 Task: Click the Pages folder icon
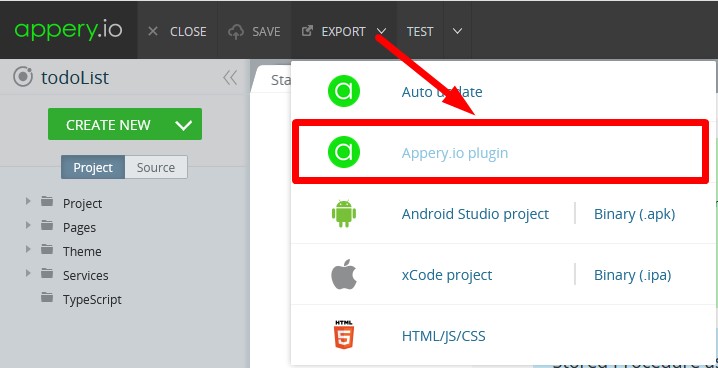click(x=47, y=226)
